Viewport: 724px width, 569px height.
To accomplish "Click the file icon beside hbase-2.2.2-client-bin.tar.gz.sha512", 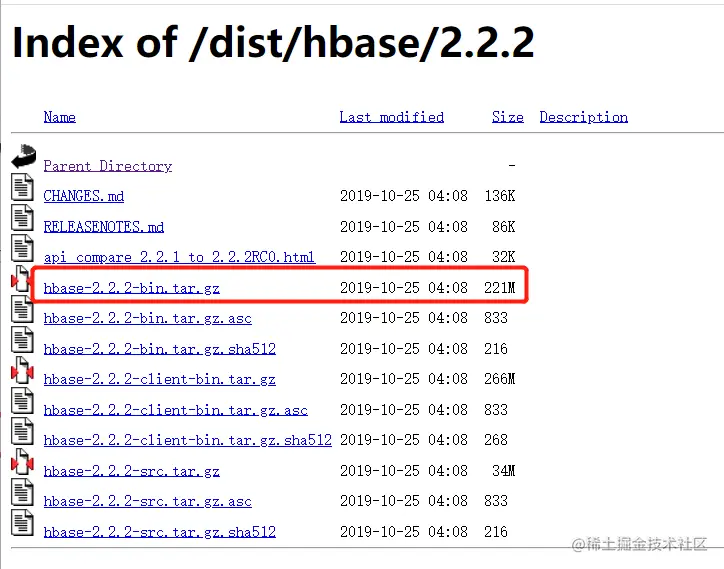I will pos(22,430).
